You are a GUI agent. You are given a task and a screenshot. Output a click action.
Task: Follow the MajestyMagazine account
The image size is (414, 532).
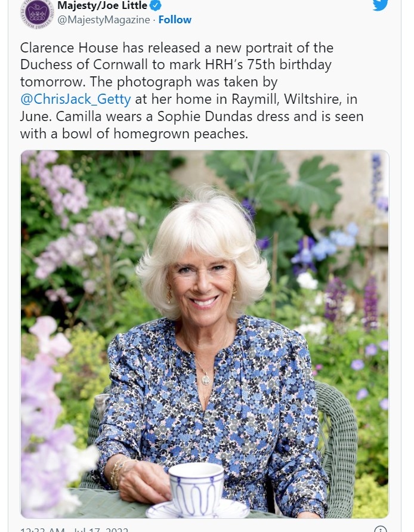[175, 20]
